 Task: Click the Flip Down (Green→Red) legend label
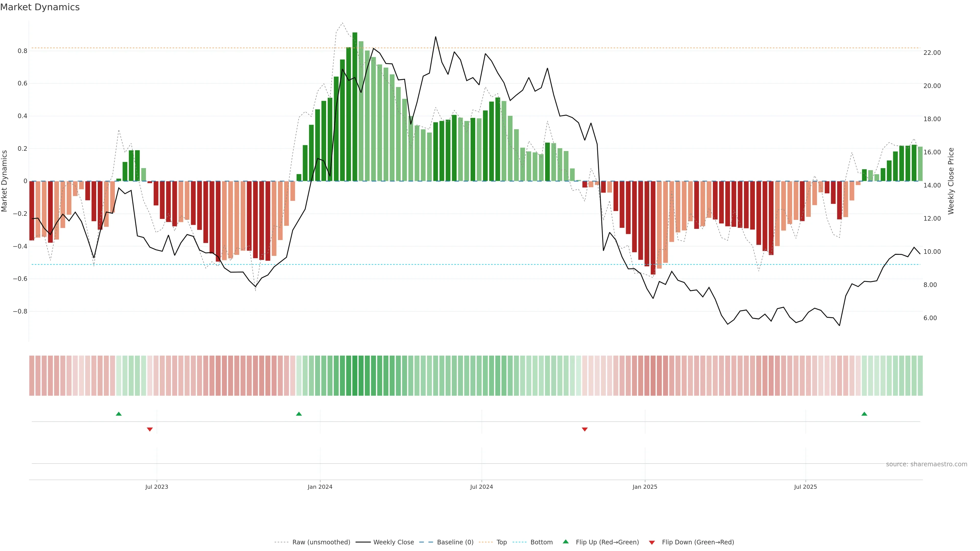[698, 542]
